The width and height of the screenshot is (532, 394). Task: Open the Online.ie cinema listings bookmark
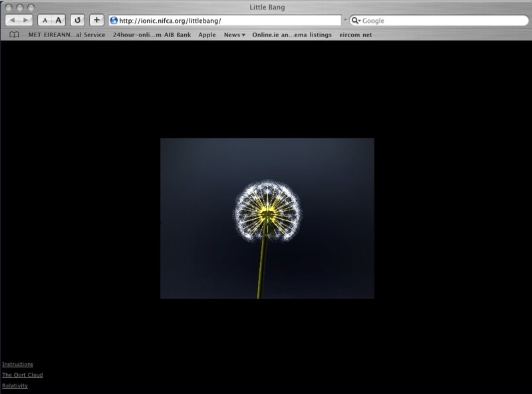[292, 35]
